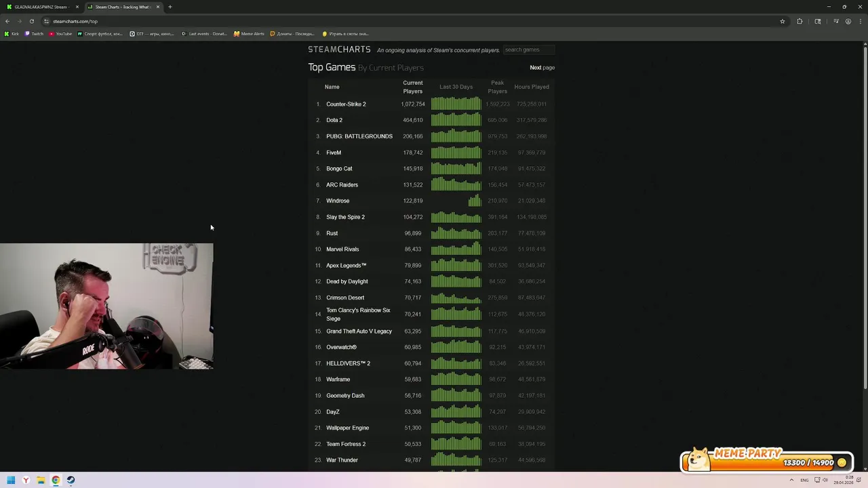Open the Overwatch game link

tap(341, 347)
